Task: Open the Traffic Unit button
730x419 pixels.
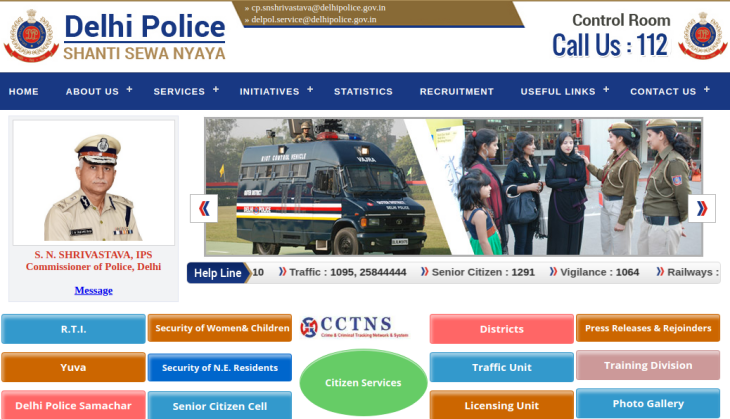Action: coord(502,367)
